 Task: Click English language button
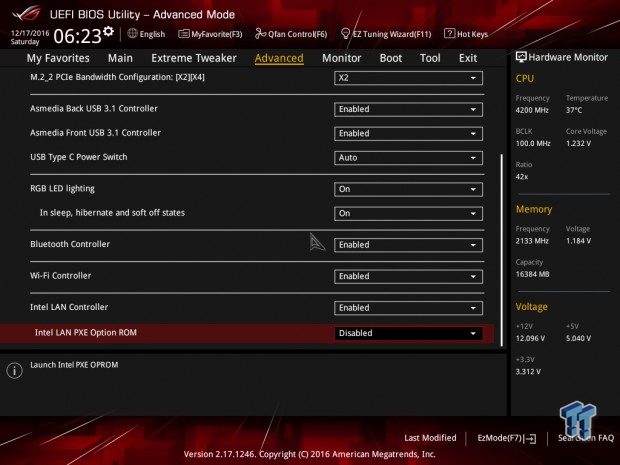click(146, 34)
